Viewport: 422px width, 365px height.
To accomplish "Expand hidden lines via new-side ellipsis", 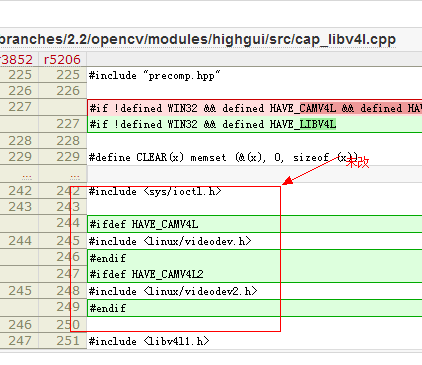I will pos(75,176).
